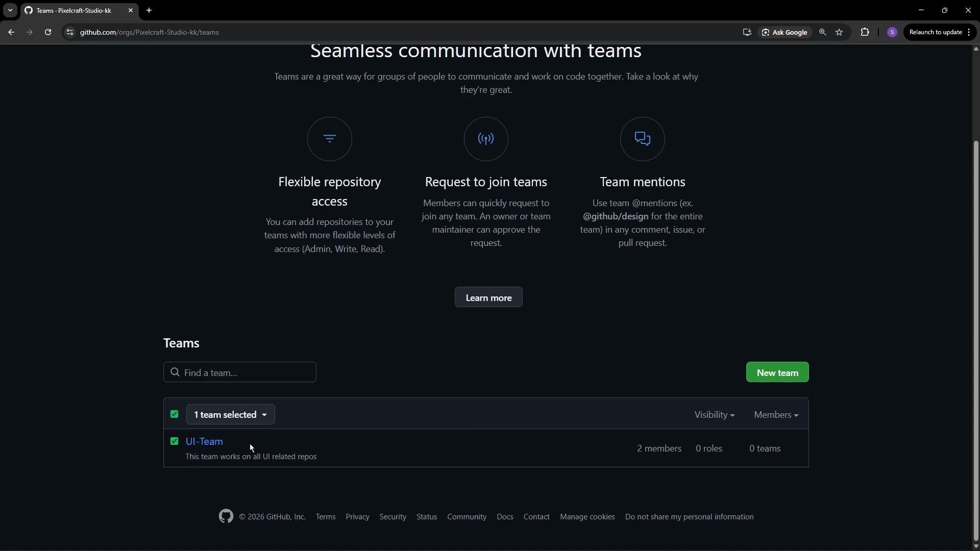Click Do not share my personal information
The width and height of the screenshot is (980, 551).
click(689, 517)
